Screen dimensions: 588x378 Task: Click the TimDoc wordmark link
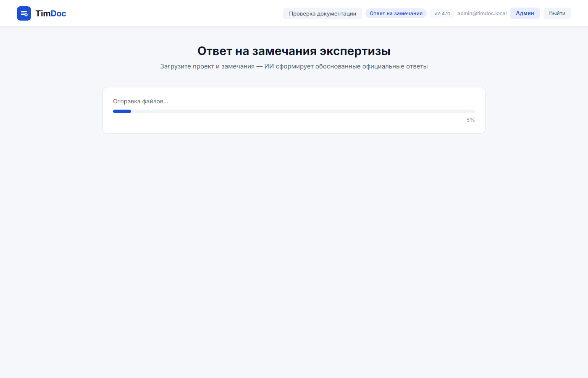[50, 13]
